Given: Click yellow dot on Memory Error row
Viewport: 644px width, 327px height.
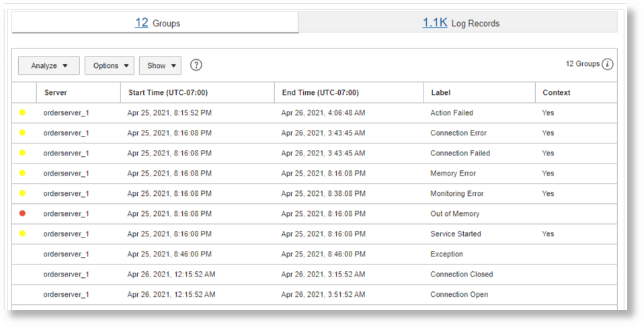Looking at the screenshot, I should pos(22,174).
